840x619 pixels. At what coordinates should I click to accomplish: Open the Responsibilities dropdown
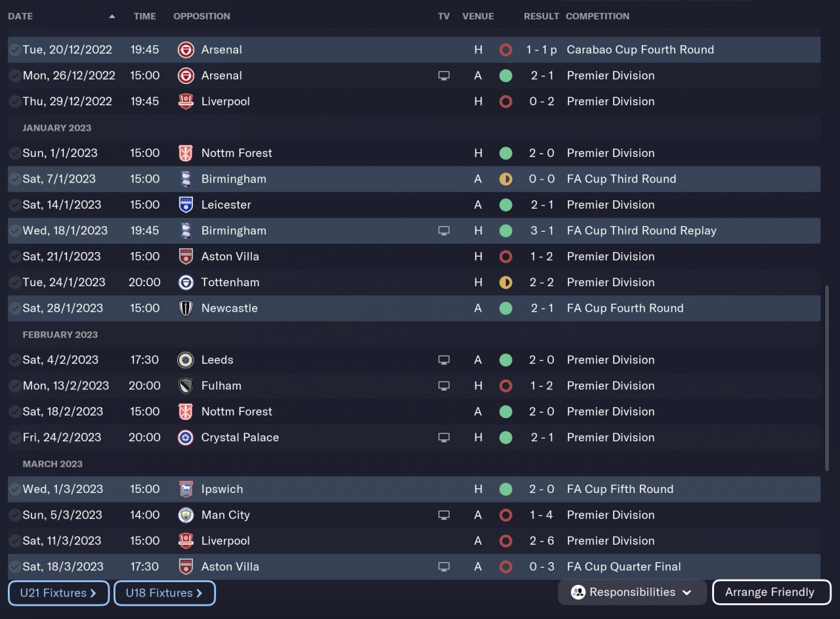pos(631,592)
